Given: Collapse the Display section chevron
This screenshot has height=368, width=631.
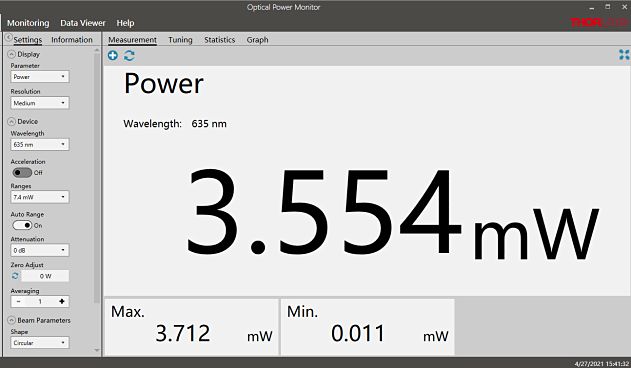Looking at the screenshot, I should 12,54.
